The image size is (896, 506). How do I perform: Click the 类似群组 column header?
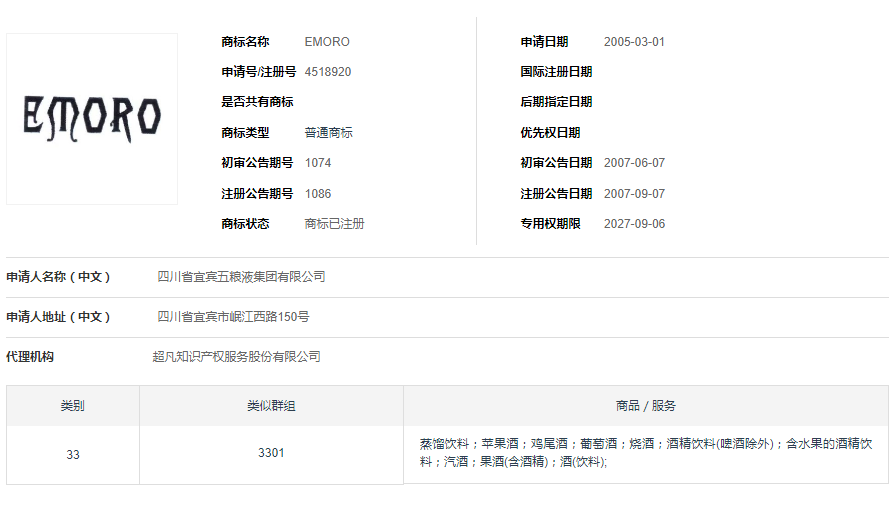271,406
